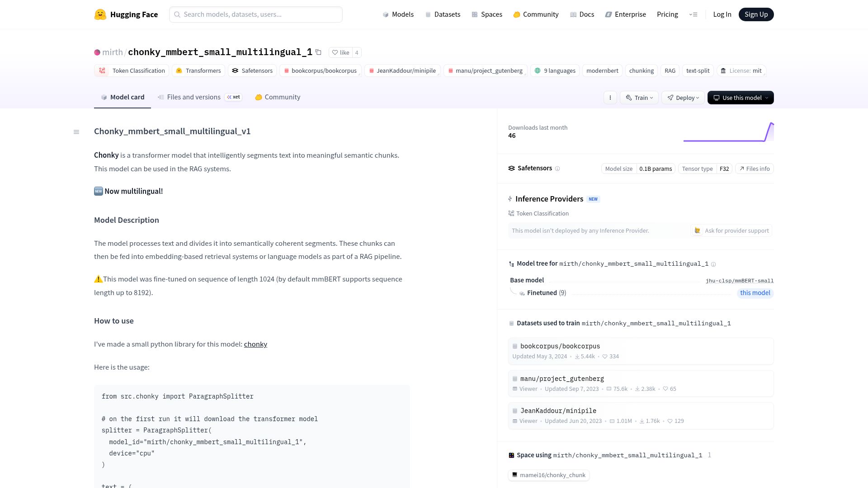The height and width of the screenshot is (488, 868).
Task: Expand the Use this model dropdown
Action: 741,98
